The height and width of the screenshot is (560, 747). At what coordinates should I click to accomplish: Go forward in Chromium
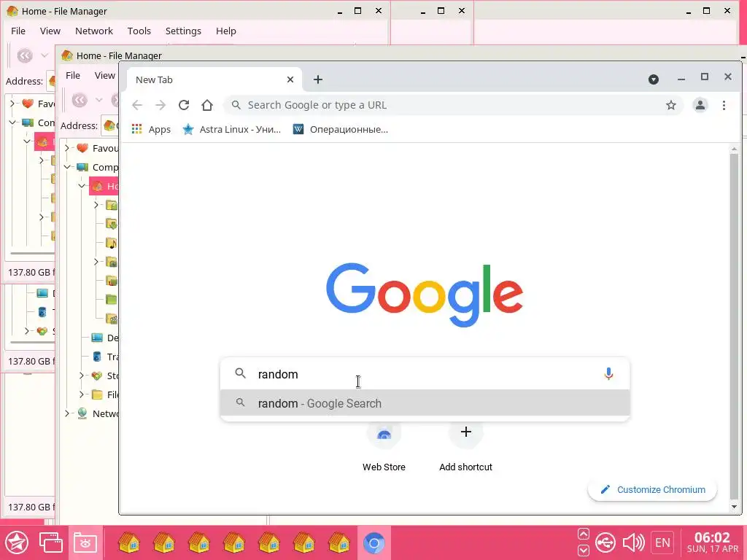click(x=160, y=105)
